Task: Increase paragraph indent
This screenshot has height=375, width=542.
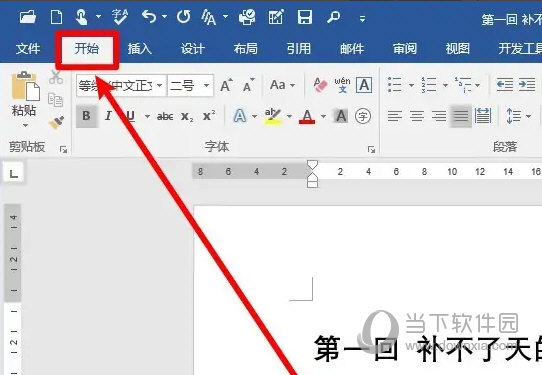Action: click(x=527, y=85)
